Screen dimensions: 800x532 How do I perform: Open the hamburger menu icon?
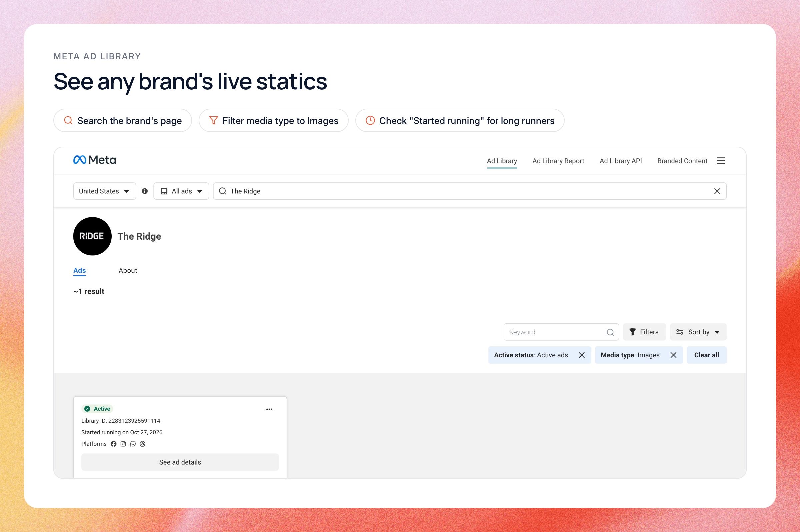[x=721, y=161]
